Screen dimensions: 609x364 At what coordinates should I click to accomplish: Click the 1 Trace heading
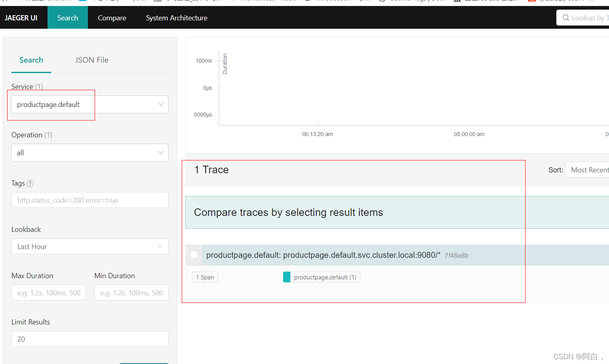tap(212, 170)
